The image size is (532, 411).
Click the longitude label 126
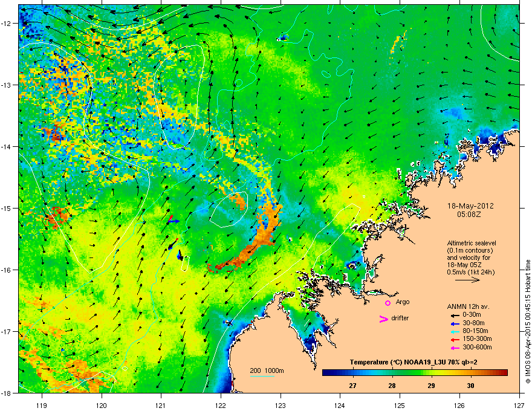tap(459, 405)
